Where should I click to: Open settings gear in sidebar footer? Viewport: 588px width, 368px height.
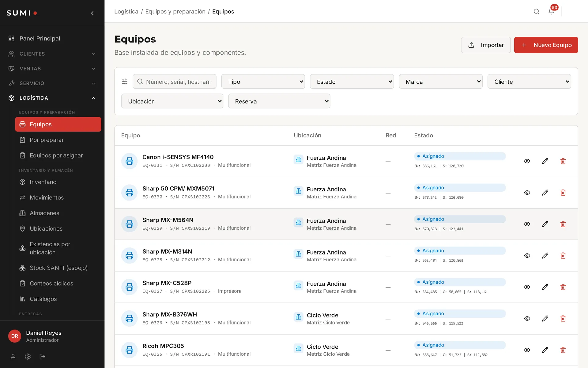[x=28, y=356]
